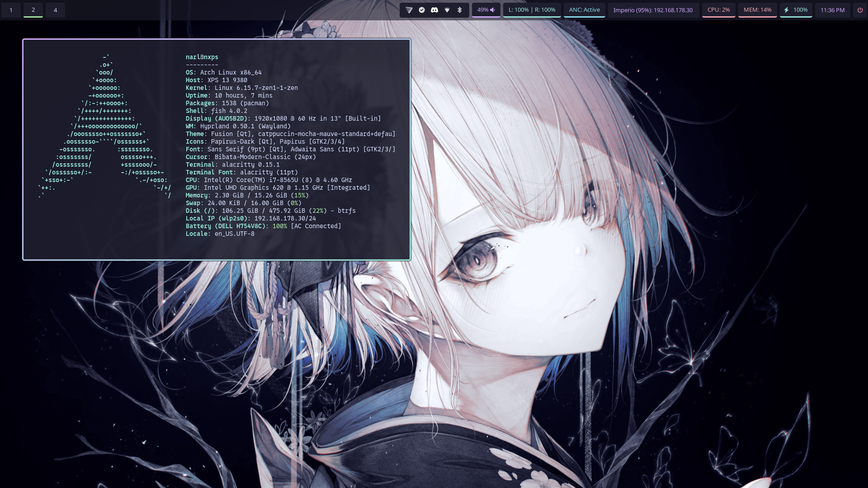Switch to workspace 1
Screen dimensions: 868x488
pos(11,10)
